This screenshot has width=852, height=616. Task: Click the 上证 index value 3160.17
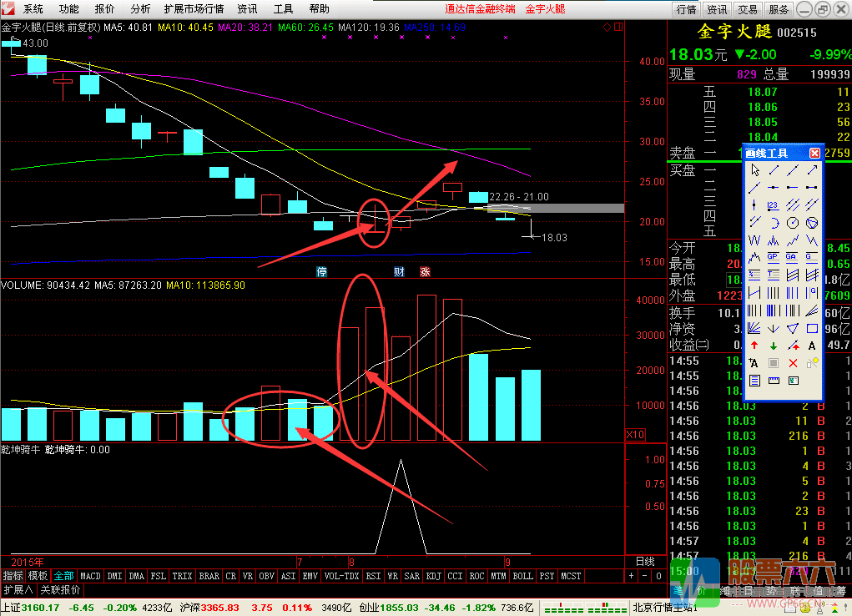[41, 608]
